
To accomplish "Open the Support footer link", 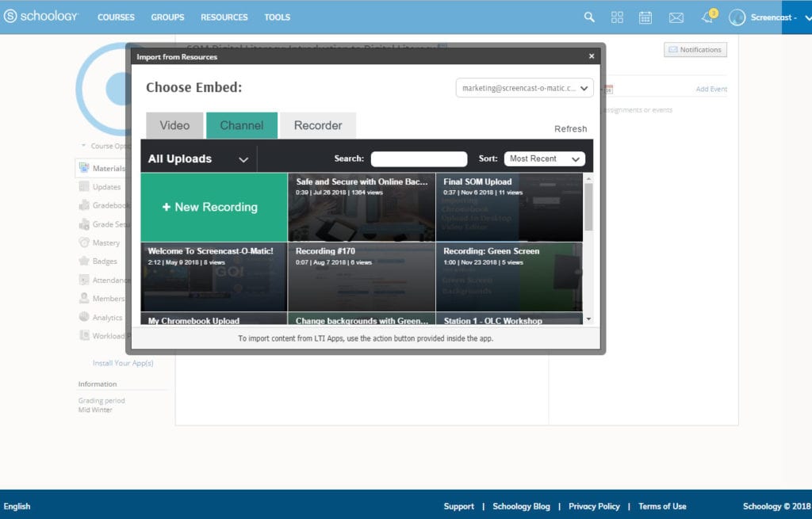I will (459, 506).
